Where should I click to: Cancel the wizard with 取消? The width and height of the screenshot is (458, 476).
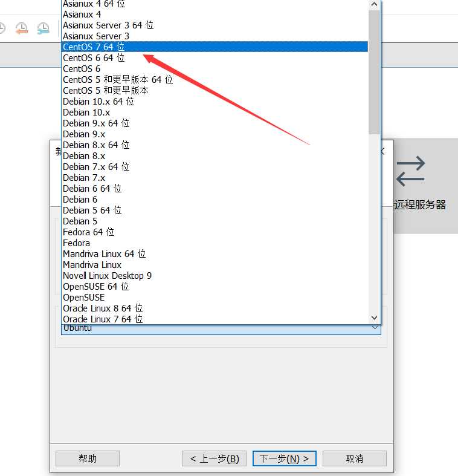point(355,458)
